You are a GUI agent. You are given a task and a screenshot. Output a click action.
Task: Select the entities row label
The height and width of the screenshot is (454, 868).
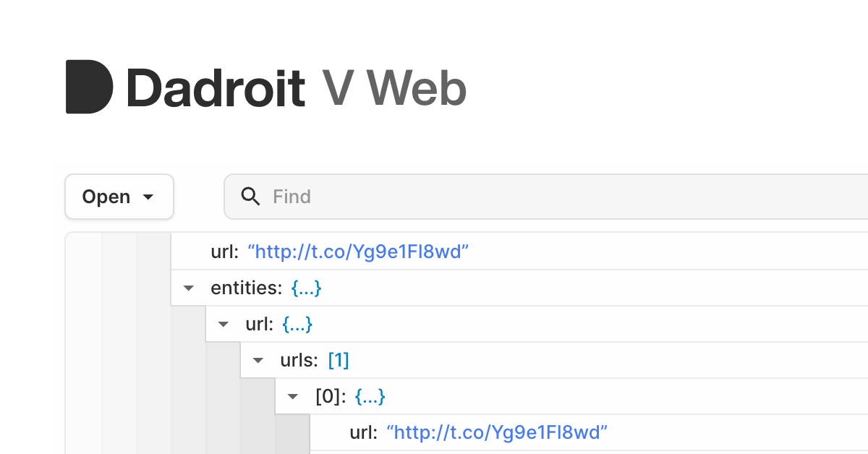[x=246, y=288]
